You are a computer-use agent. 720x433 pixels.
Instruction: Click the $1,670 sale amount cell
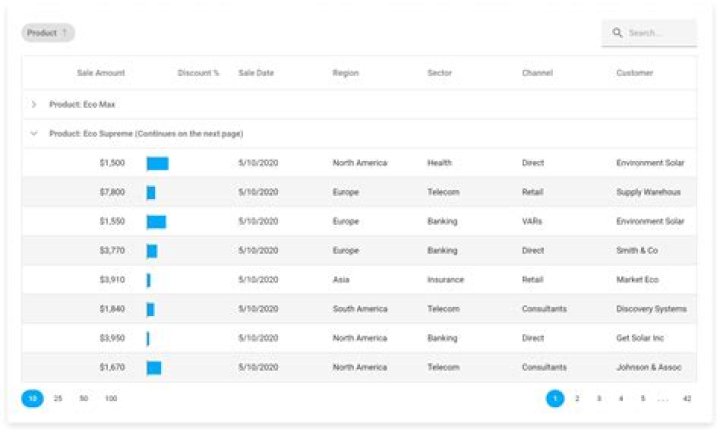click(x=112, y=367)
